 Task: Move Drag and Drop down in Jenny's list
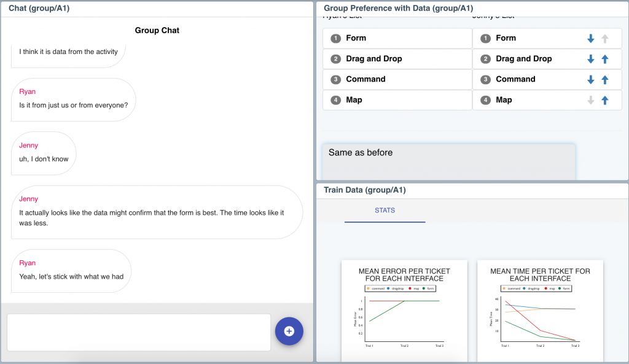(591, 60)
